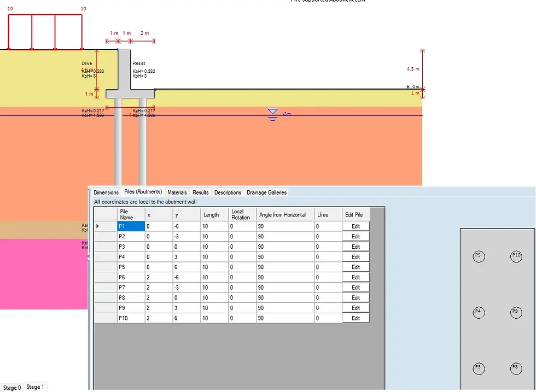Click the x value cell of pile P8

coord(159,297)
